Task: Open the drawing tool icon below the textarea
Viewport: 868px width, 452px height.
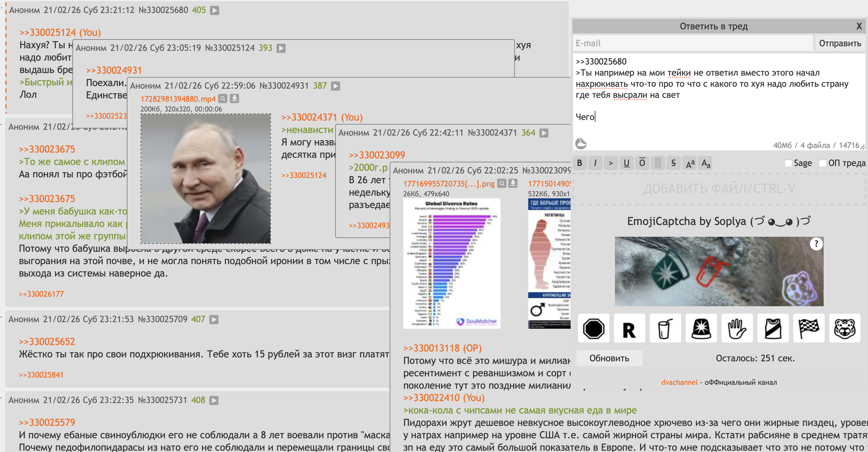Action: pos(581,143)
